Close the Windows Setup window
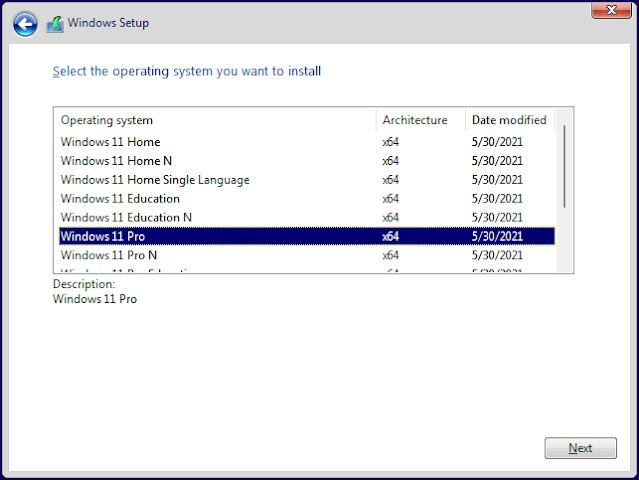 [611, 10]
